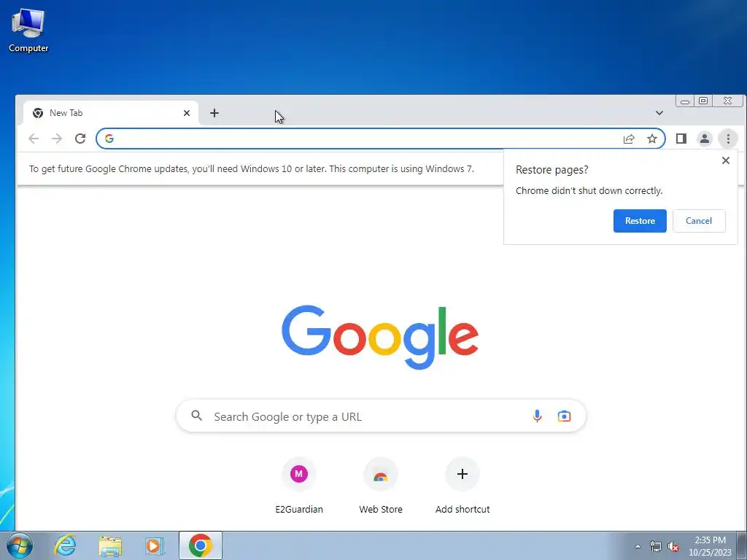Click the magnifier icon in the search box
Screen dimensions: 747x560
click(197, 416)
